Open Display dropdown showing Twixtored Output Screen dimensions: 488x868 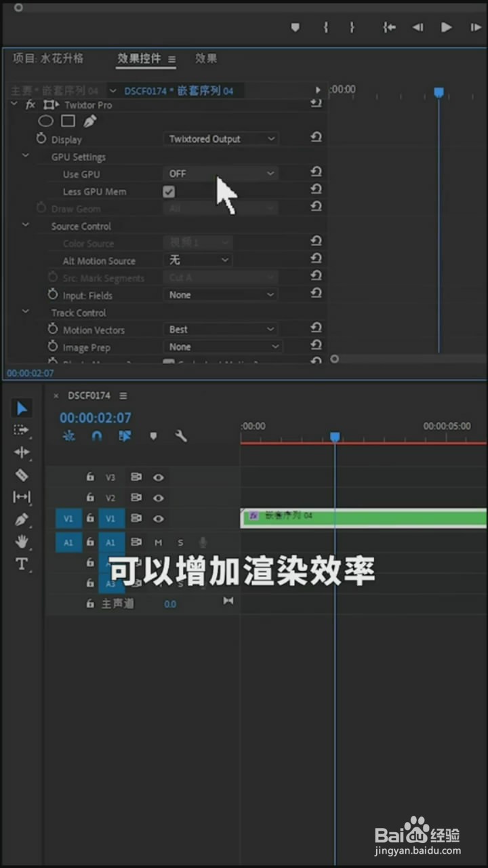(x=220, y=139)
